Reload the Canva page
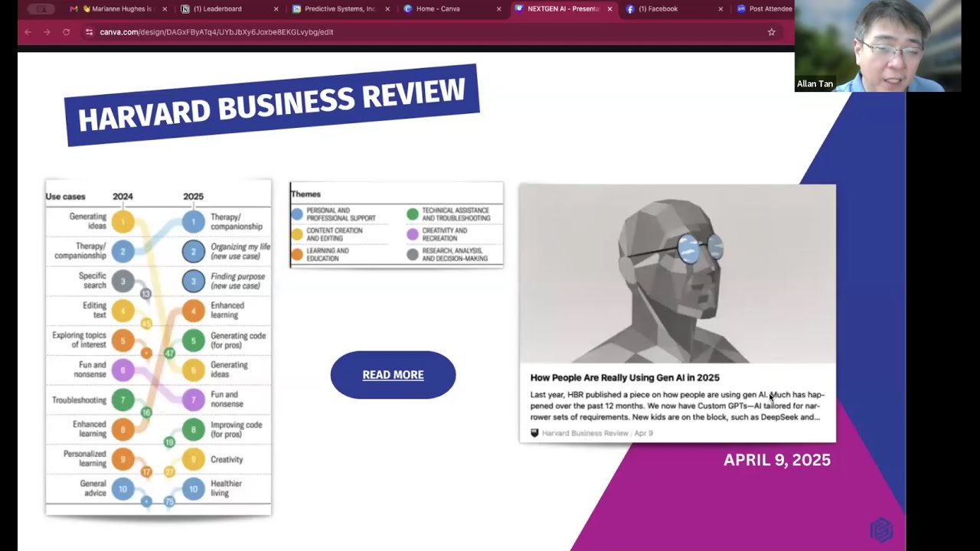The image size is (980, 551). click(x=67, y=32)
